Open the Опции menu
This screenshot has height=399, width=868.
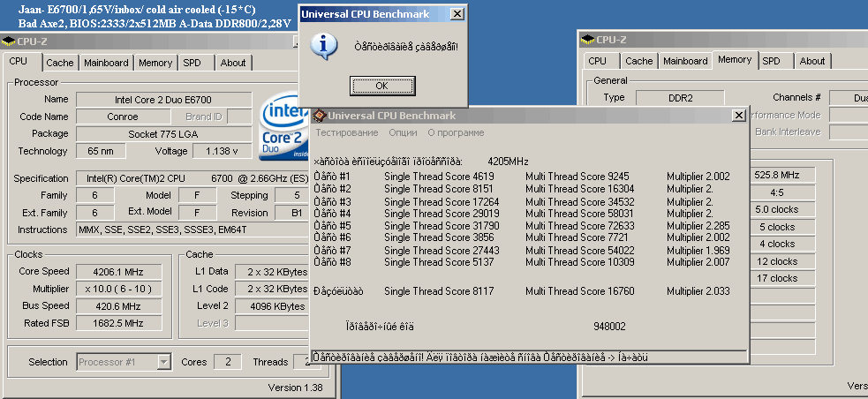(x=403, y=132)
